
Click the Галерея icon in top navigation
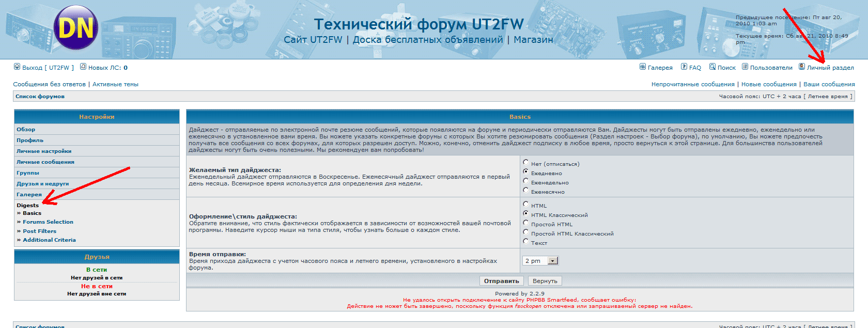click(643, 67)
